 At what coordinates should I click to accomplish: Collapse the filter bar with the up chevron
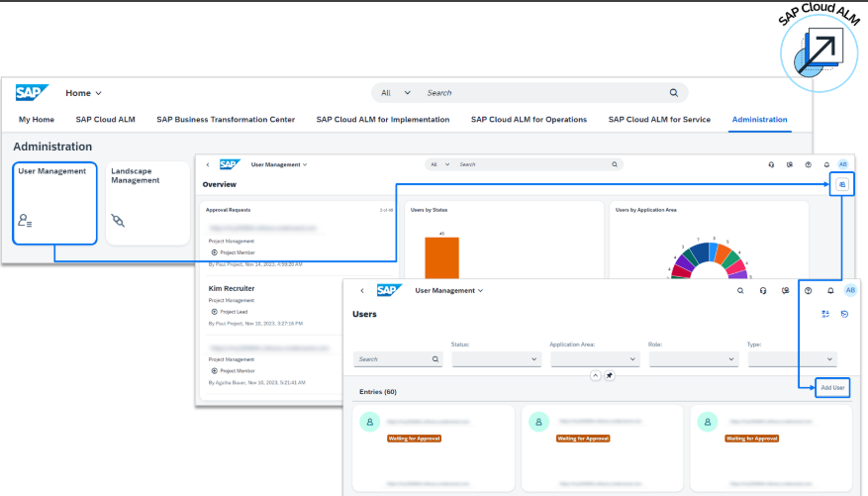596,375
